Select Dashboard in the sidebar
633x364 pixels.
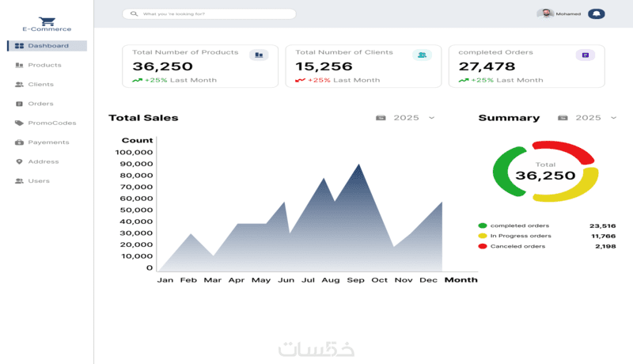(47, 46)
